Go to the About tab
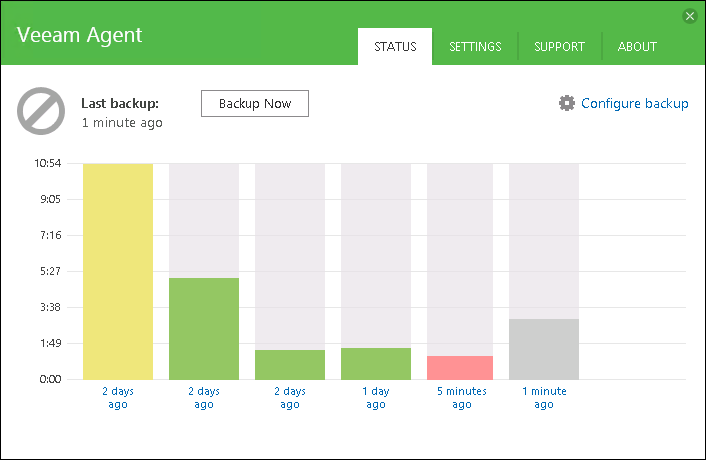706x460 pixels. point(637,47)
